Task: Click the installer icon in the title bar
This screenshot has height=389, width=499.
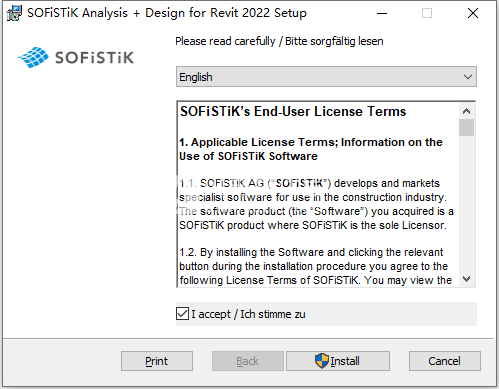Action: click(14, 13)
